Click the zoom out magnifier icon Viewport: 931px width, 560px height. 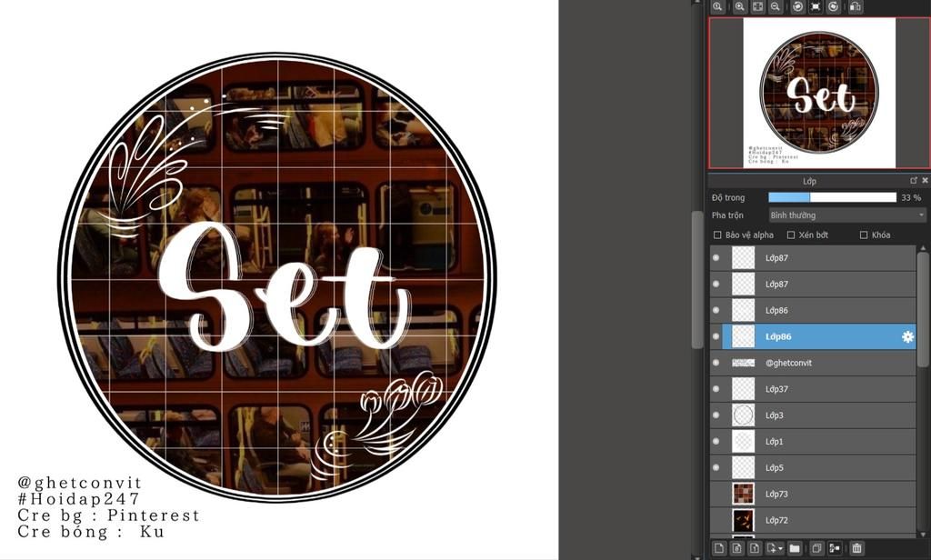[775, 6]
